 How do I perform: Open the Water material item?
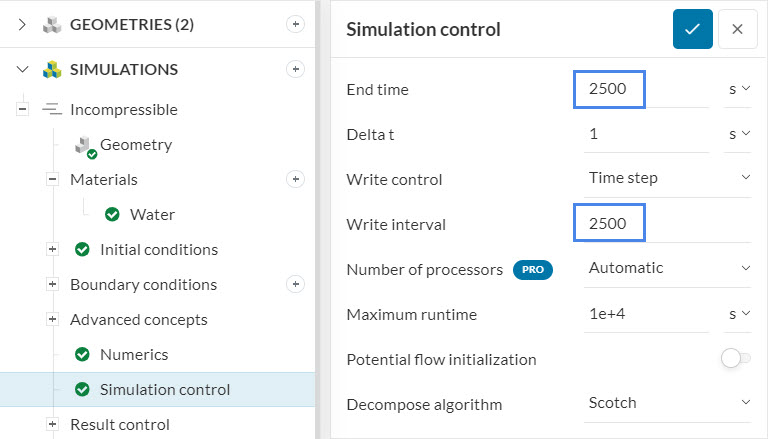coord(152,214)
